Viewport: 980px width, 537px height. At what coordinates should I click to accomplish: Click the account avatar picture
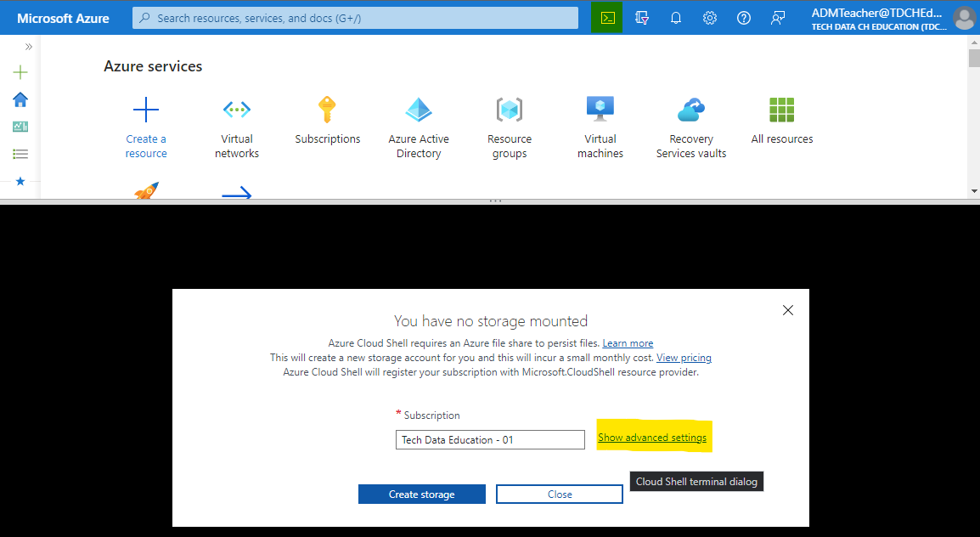[x=965, y=18]
